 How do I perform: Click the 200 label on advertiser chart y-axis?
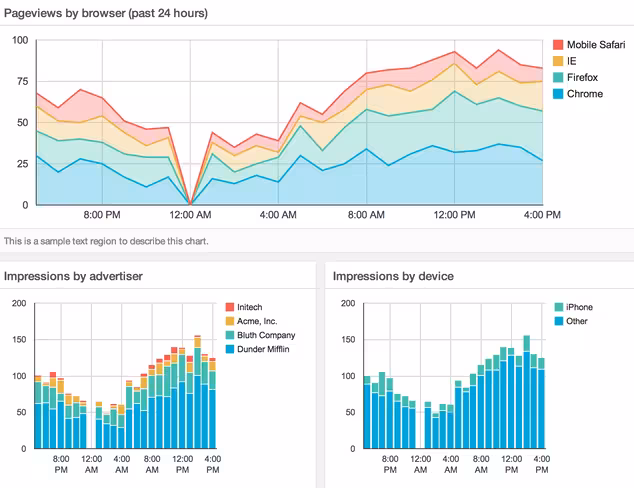[x=19, y=303]
